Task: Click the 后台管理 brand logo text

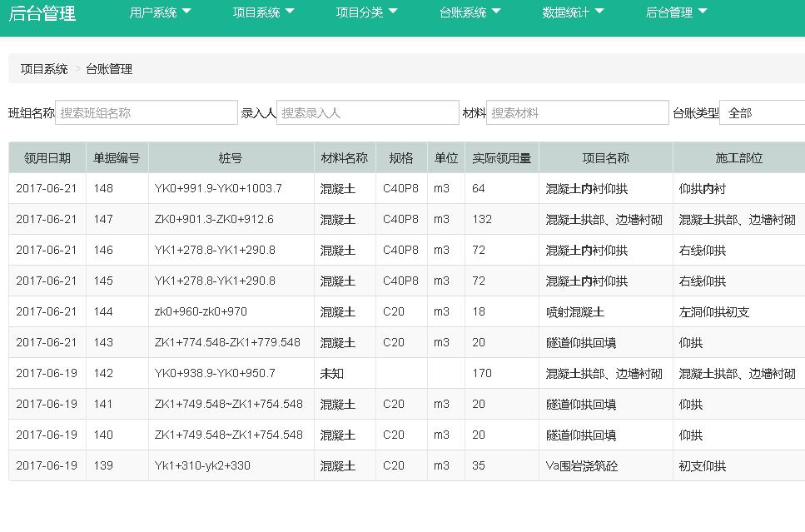Action: point(42,13)
